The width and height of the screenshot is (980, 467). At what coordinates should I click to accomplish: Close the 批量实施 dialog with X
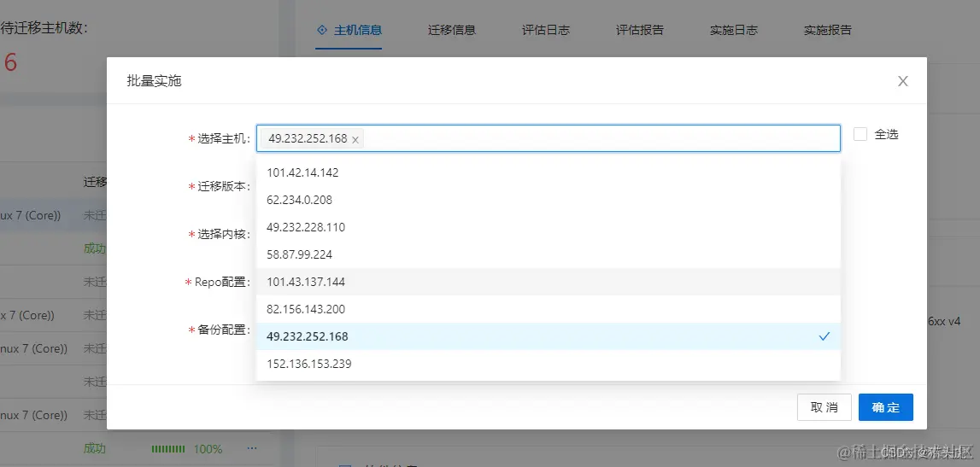point(902,81)
